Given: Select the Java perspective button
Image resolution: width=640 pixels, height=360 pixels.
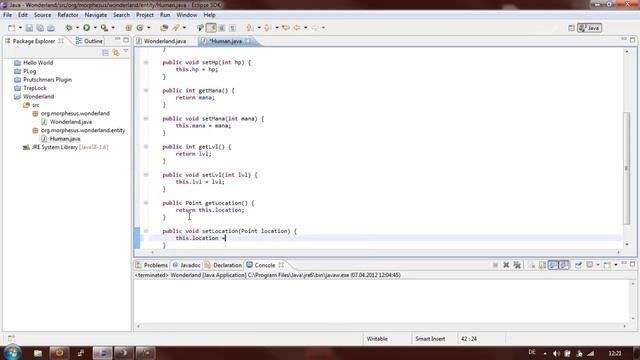Looking at the screenshot, I should (x=589, y=28).
